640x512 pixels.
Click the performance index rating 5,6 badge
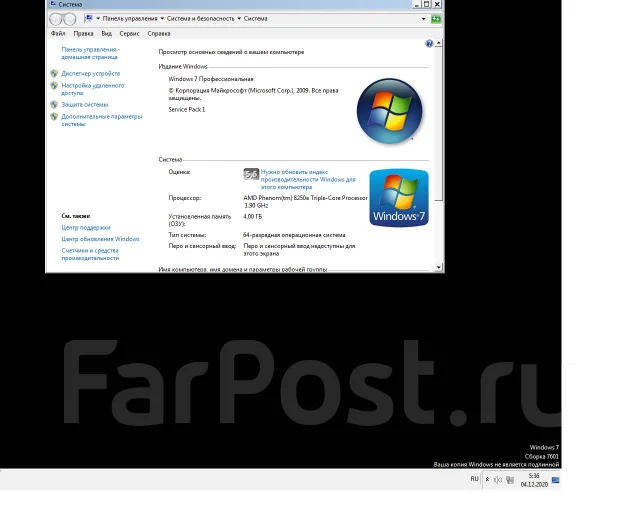click(251, 174)
